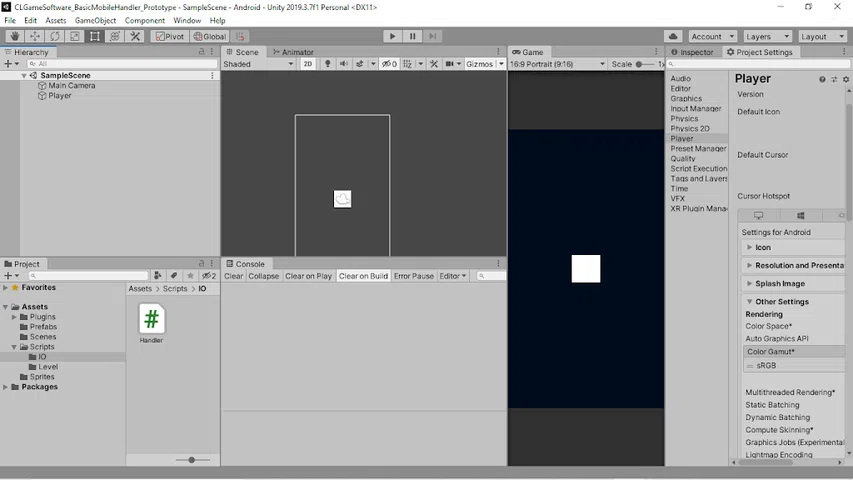853x480 pixels.
Task: Select Physics 2D in Project Settings list
Action: coord(690,128)
